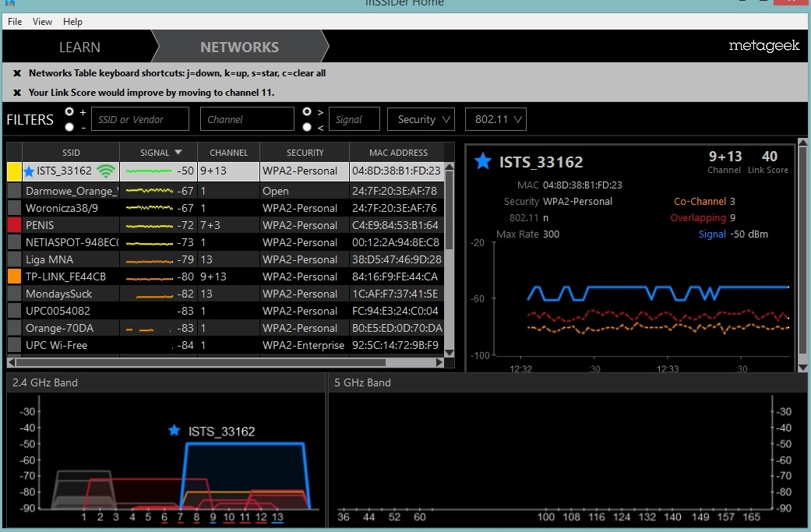
Task: Sort table by SSID column header
Action: tap(71, 153)
